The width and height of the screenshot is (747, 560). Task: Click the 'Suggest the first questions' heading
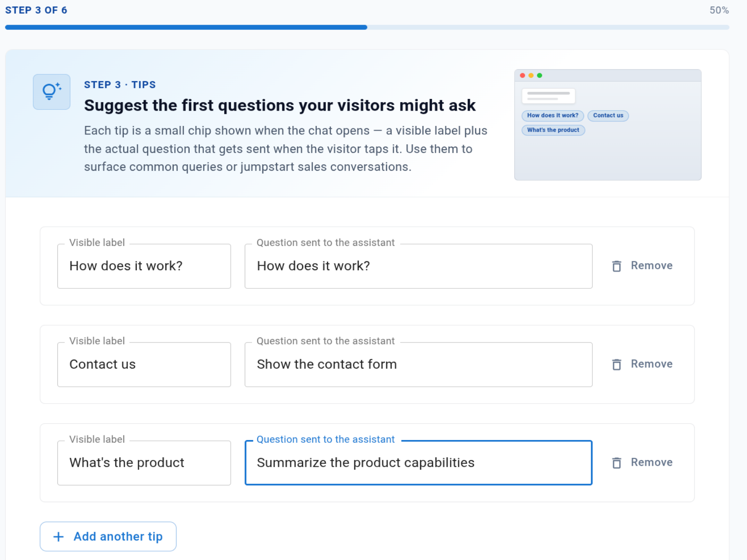[280, 105]
